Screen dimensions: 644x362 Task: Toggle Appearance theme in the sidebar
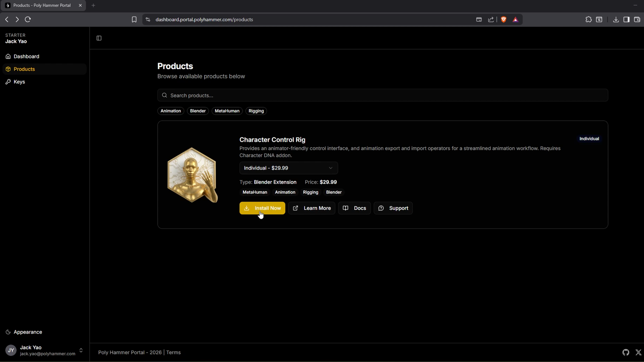pos(44,332)
